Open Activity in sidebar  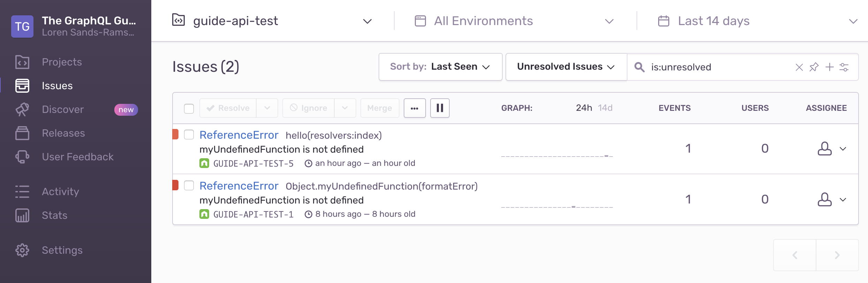(61, 192)
